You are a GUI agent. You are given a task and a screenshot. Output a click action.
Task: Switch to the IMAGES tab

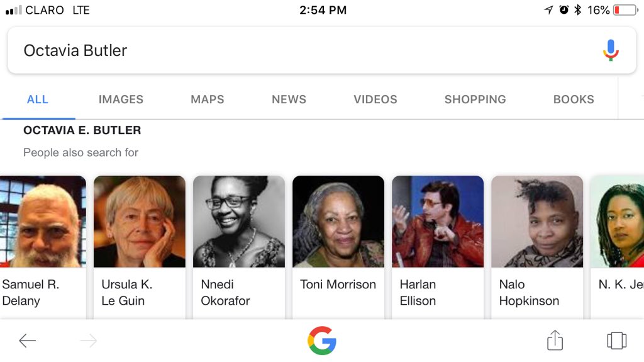point(121,99)
